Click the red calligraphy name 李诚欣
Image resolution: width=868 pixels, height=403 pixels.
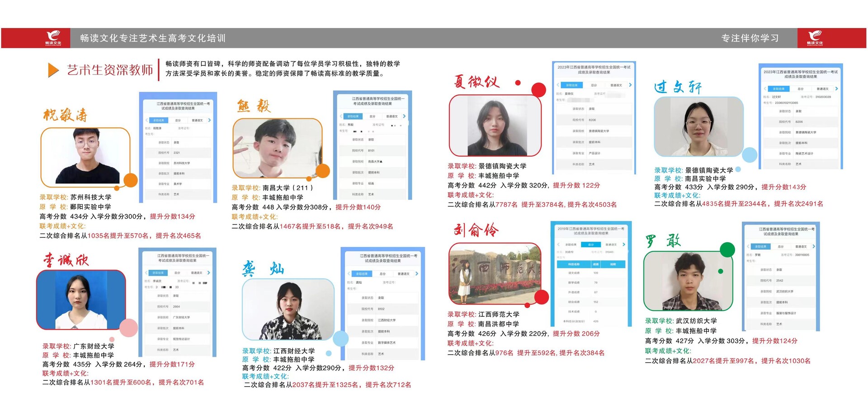(66, 260)
